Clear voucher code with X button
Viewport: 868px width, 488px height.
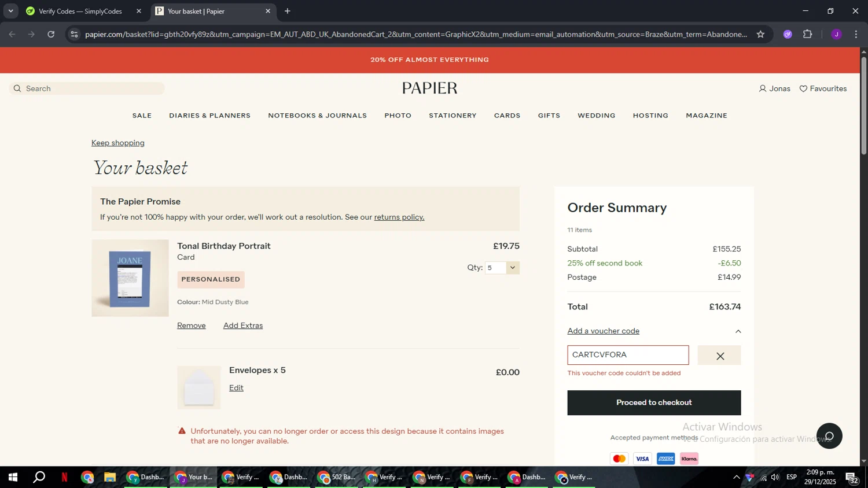click(719, 356)
